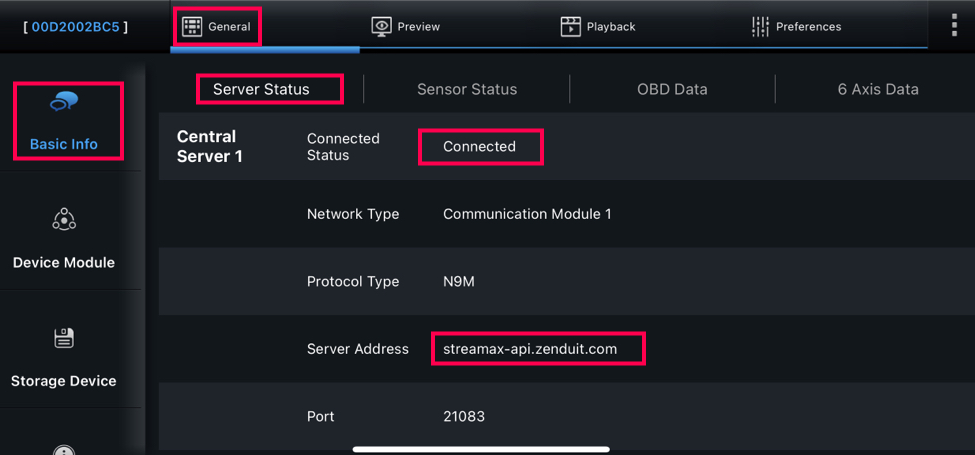Switch to the Sensor Status tab

tap(467, 89)
